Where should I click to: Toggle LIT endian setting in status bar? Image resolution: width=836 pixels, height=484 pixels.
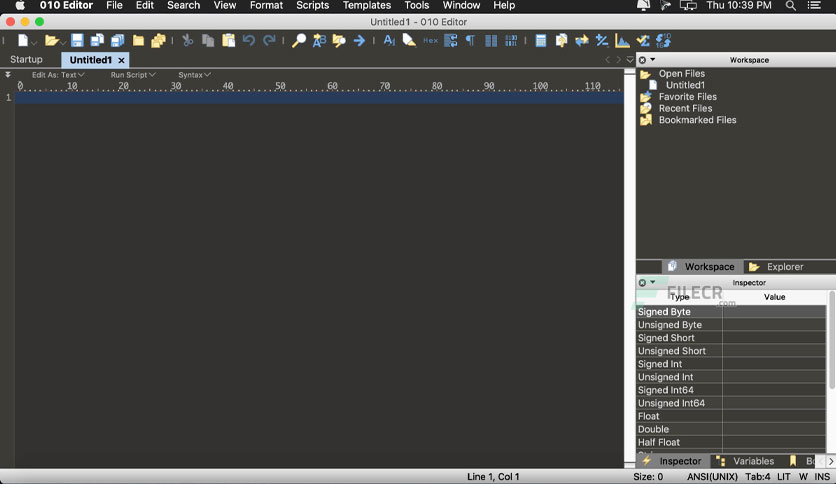tap(784, 477)
